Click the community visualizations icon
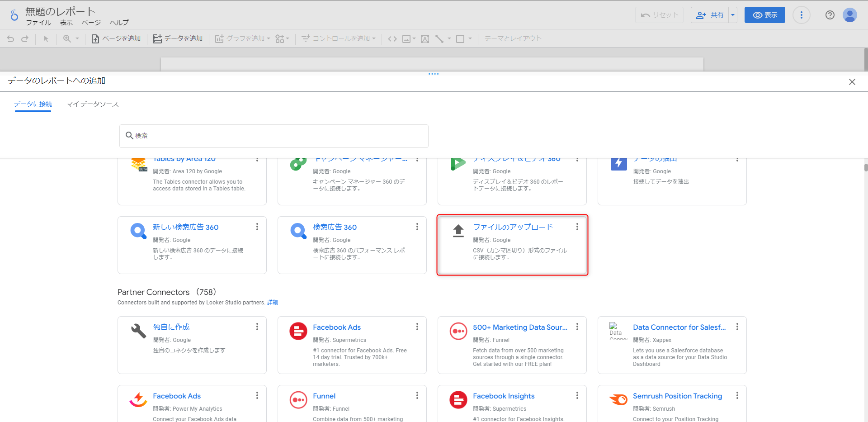 click(x=279, y=39)
